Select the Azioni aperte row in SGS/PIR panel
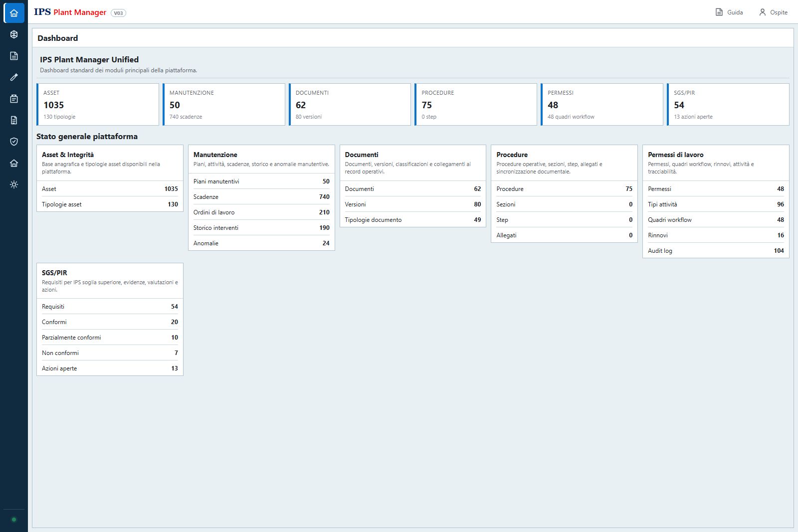798x532 pixels. coord(110,368)
